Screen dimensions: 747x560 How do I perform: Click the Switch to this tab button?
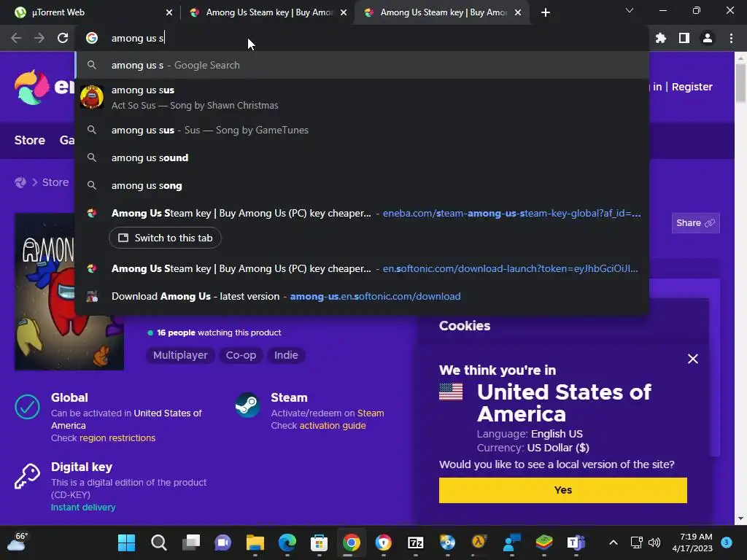[x=165, y=238]
